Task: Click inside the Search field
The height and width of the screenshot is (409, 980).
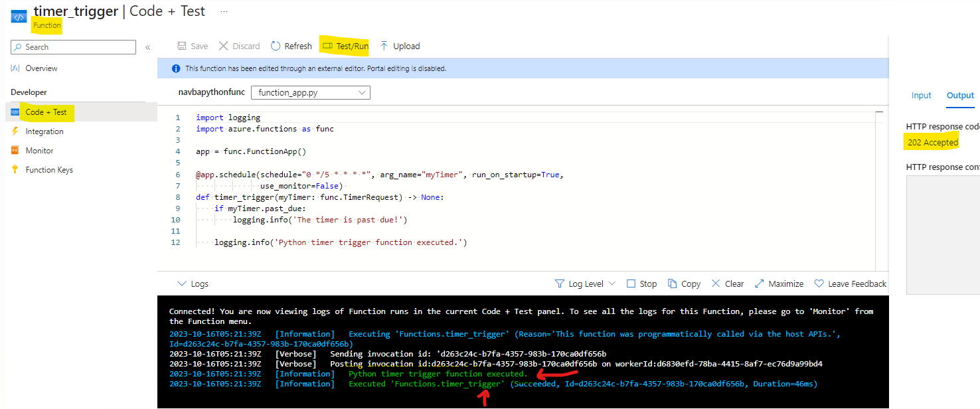Action: [73, 47]
